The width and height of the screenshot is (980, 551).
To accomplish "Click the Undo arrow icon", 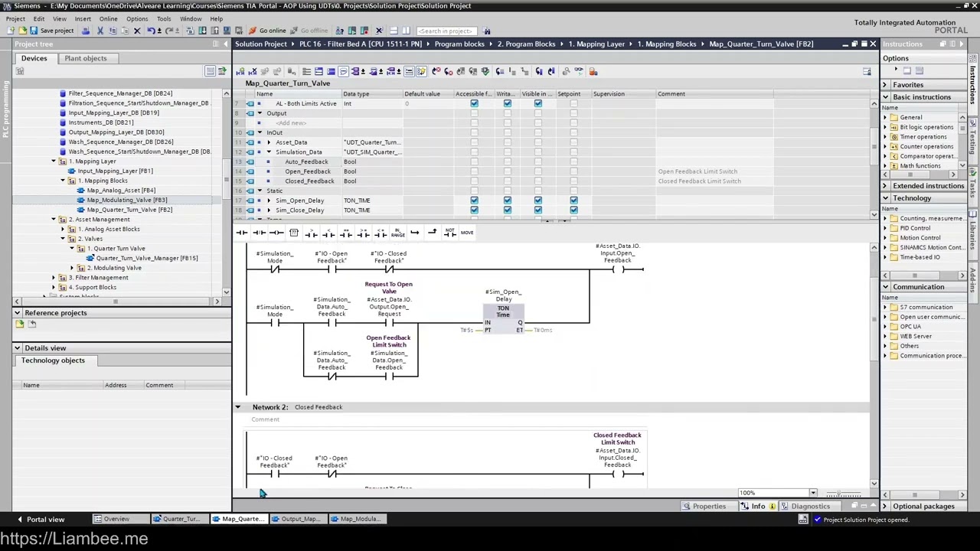I will click(x=151, y=31).
